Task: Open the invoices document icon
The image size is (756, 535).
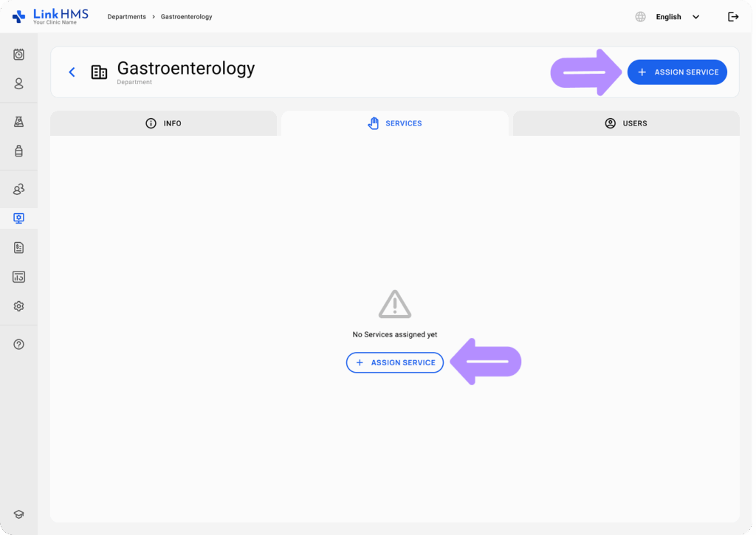Action: click(18, 247)
